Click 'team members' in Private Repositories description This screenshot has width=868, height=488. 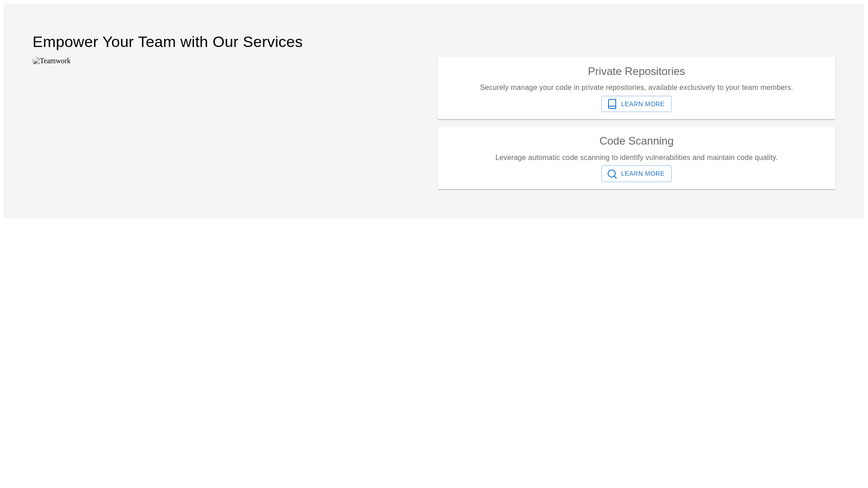[x=766, y=88]
